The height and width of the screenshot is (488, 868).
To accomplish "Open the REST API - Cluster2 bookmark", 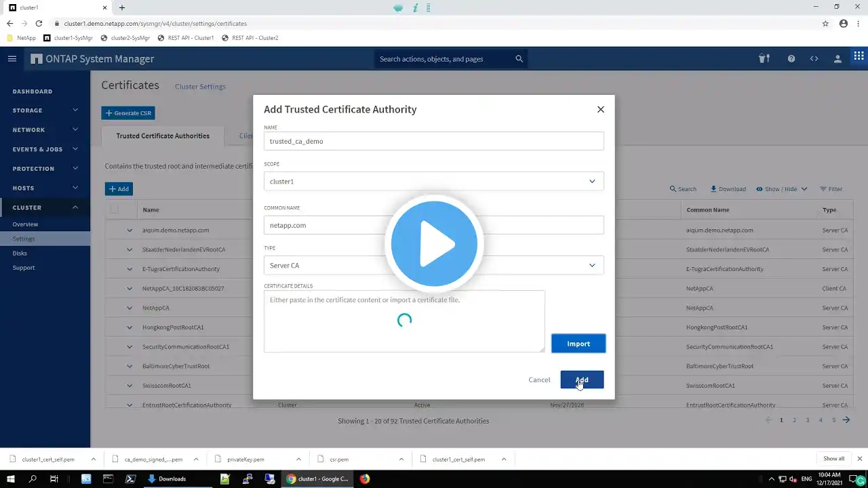I will coord(250,38).
